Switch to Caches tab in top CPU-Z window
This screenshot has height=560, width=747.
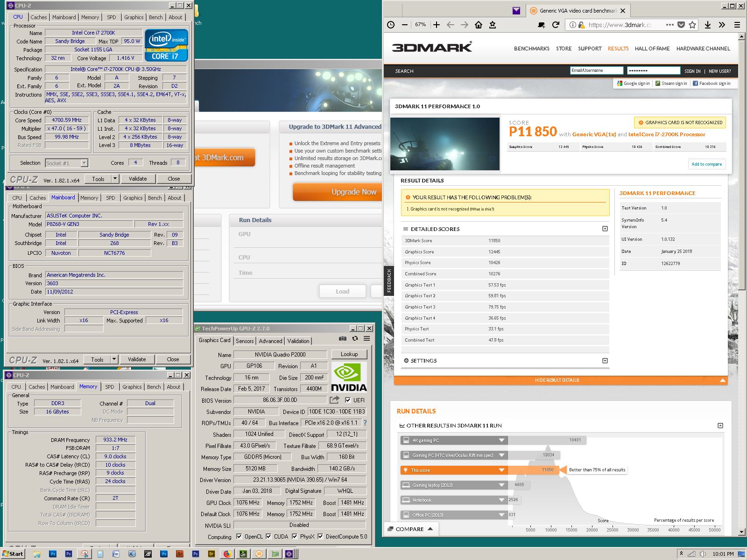point(39,17)
